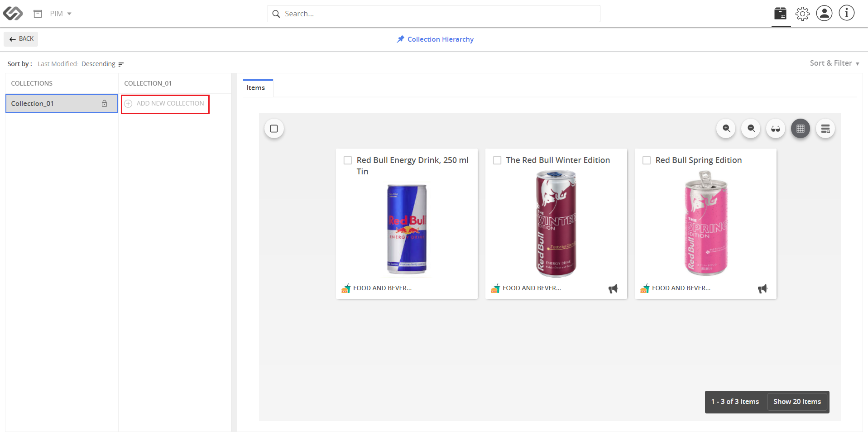Viewport: 868px width, 437px height.
Task: Click the COLLECTIONS column header
Action: [x=32, y=83]
